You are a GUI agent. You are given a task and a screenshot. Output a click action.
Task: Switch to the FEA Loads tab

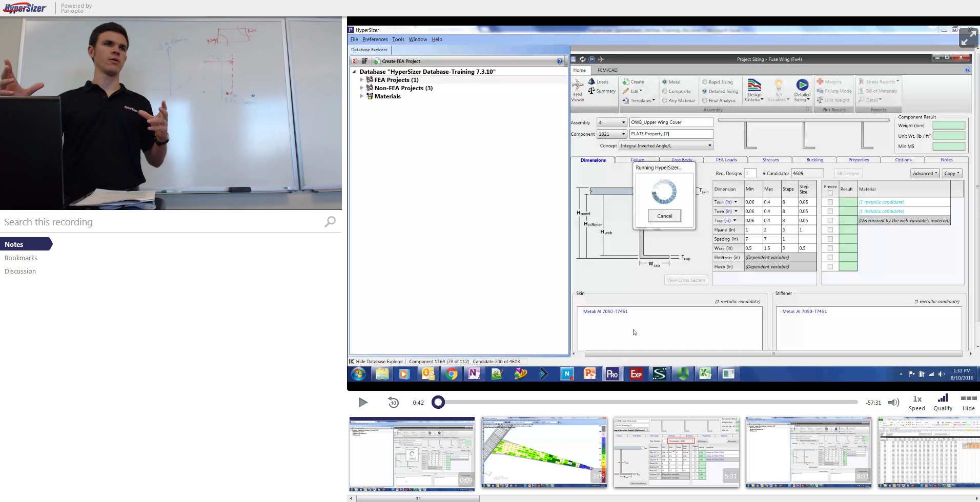coord(726,160)
